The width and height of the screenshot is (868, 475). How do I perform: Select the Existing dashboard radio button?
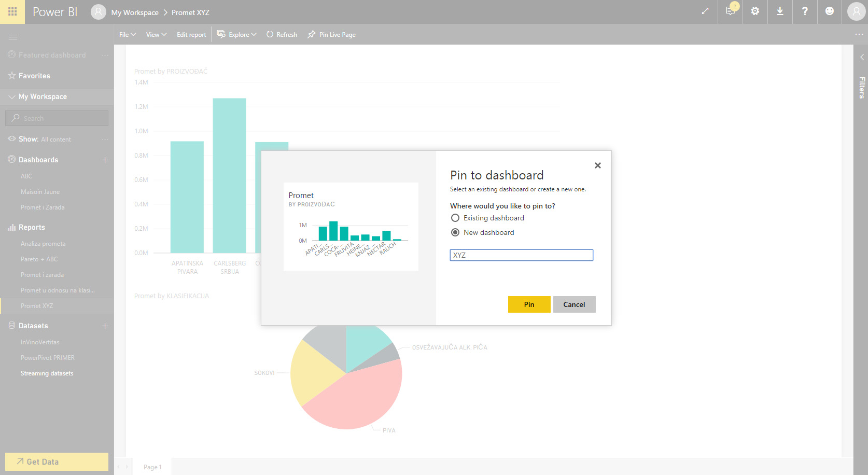pyautogui.click(x=455, y=218)
